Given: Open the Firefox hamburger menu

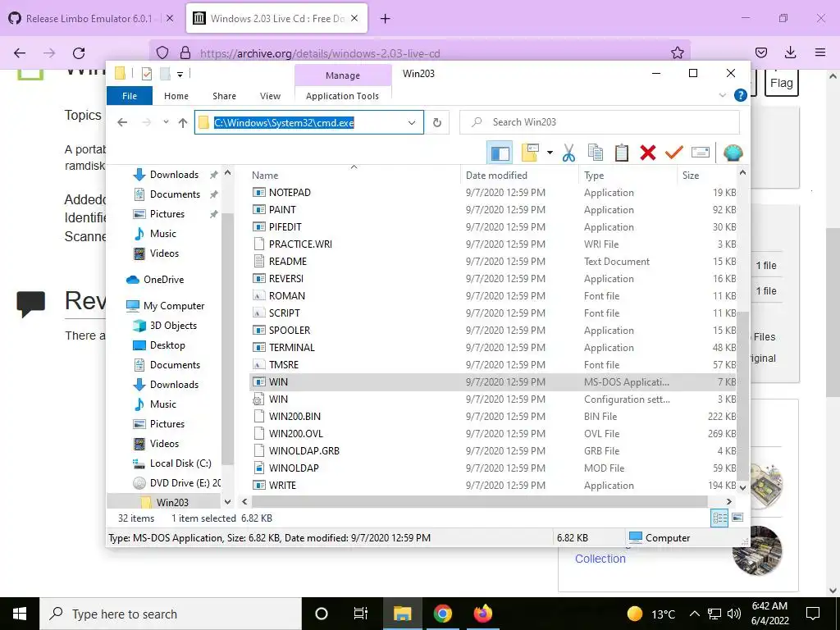Looking at the screenshot, I should (820, 52).
